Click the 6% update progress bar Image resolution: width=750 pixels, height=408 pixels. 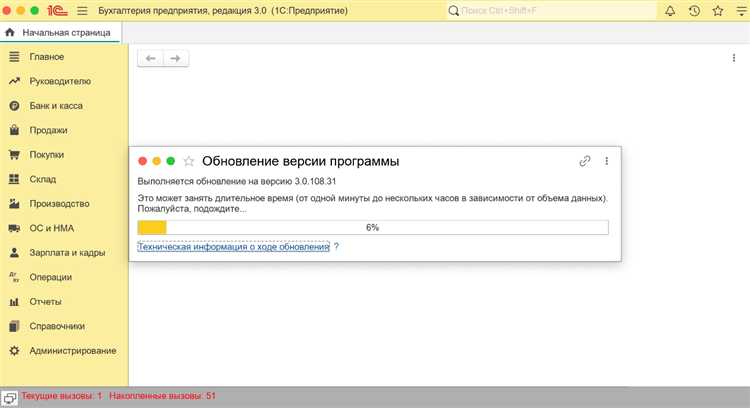pos(373,227)
